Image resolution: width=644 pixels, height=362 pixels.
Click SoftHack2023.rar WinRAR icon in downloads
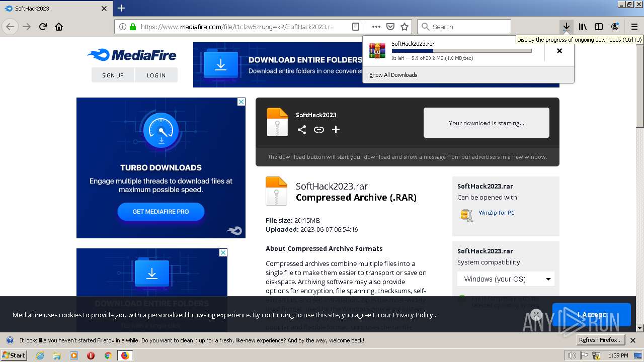click(377, 50)
